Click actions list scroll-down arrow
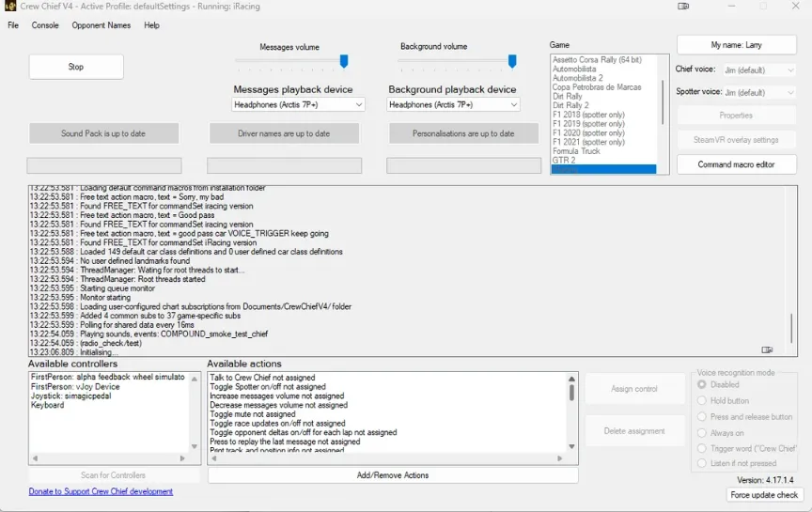Image resolution: width=812 pixels, height=512 pixels. click(x=571, y=446)
